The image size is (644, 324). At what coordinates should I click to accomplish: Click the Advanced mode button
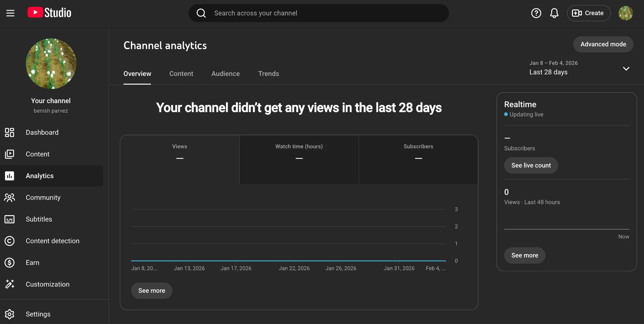pyautogui.click(x=603, y=44)
